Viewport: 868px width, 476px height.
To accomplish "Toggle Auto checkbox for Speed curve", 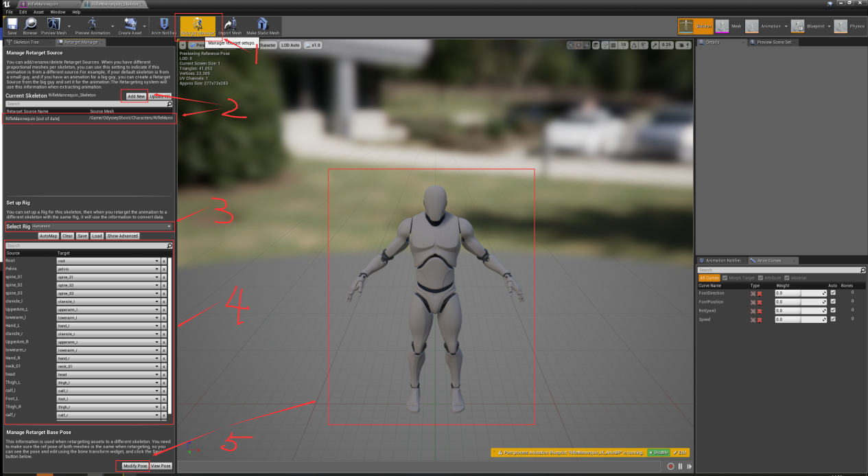I will (833, 319).
